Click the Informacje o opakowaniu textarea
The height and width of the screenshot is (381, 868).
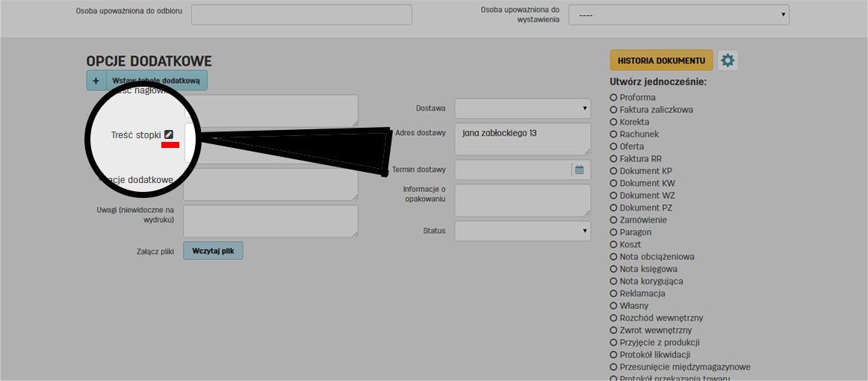coord(522,200)
